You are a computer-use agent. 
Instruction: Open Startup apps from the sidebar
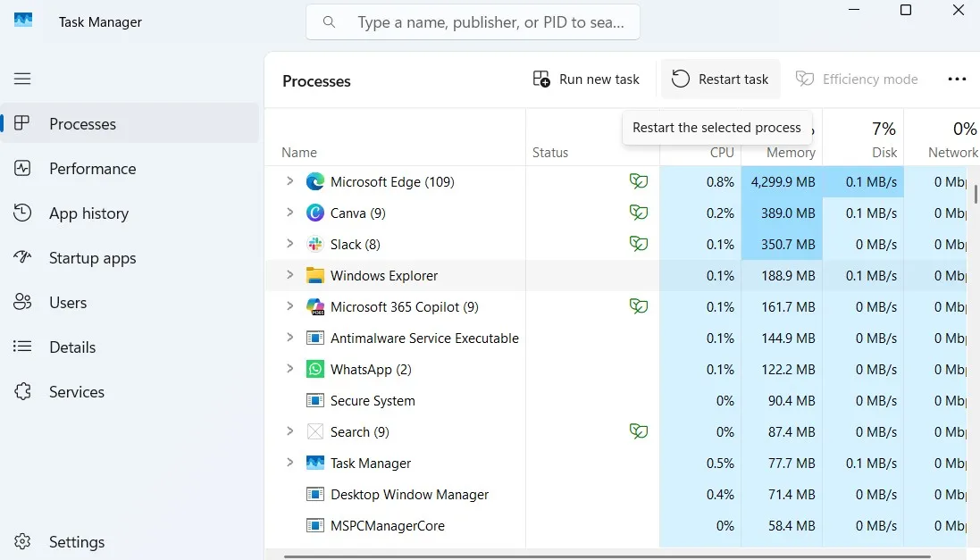22,257
